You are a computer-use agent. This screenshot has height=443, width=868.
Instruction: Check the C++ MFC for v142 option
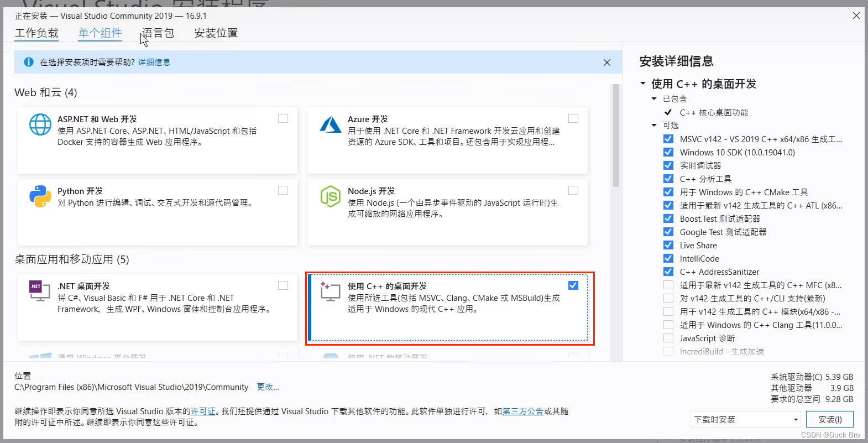pos(668,285)
